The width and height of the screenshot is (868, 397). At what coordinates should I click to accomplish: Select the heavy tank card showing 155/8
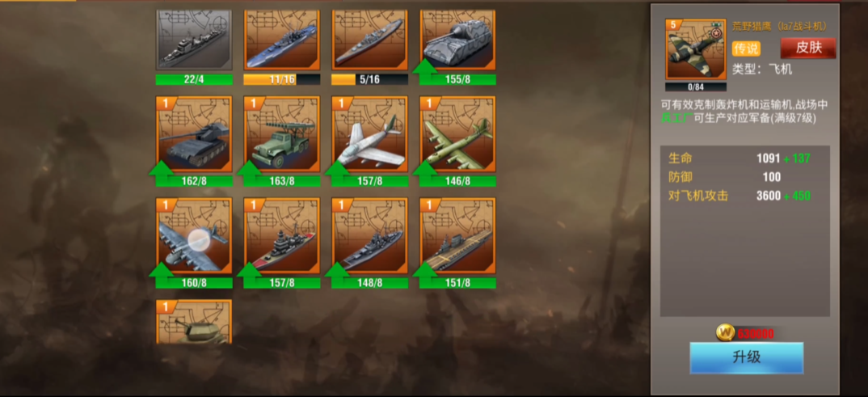pos(457,40)
